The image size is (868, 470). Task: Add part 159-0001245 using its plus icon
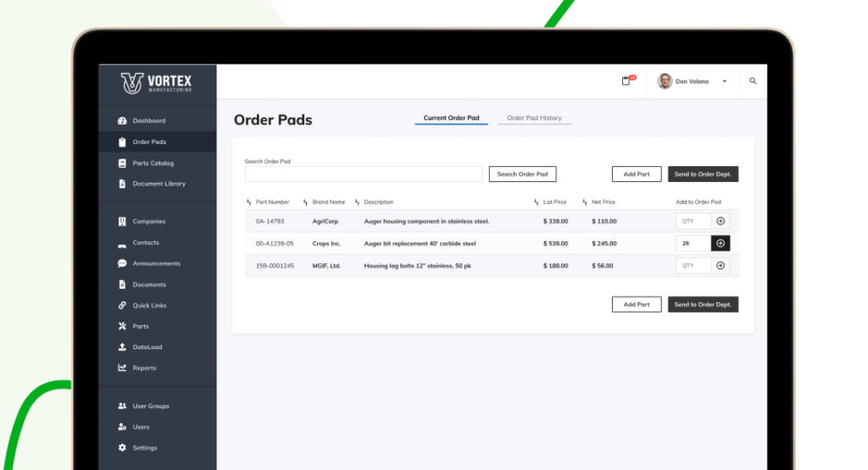point(721,265)
